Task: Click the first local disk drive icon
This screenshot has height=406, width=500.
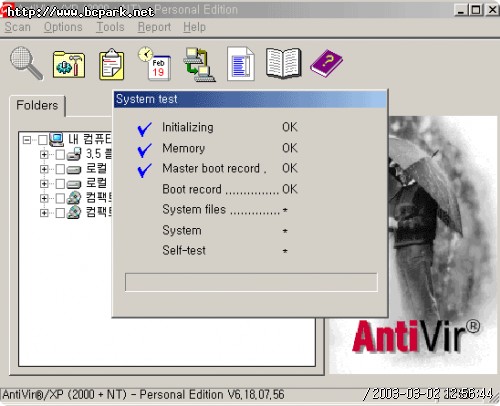Action: [x=74, y=170]
